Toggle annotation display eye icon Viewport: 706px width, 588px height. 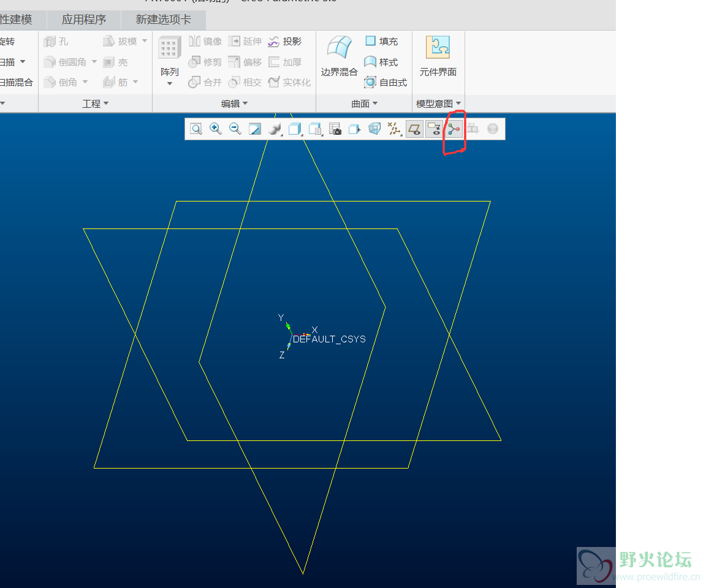tap(434, 129)
